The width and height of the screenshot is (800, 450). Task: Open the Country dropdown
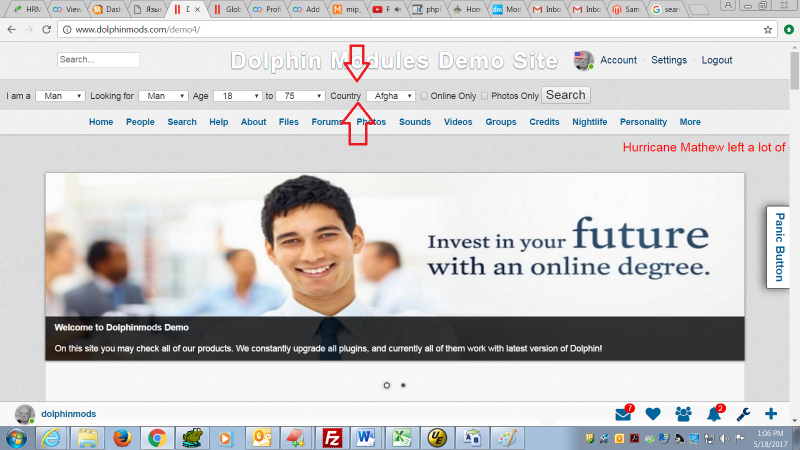click(x=391, y=96)
